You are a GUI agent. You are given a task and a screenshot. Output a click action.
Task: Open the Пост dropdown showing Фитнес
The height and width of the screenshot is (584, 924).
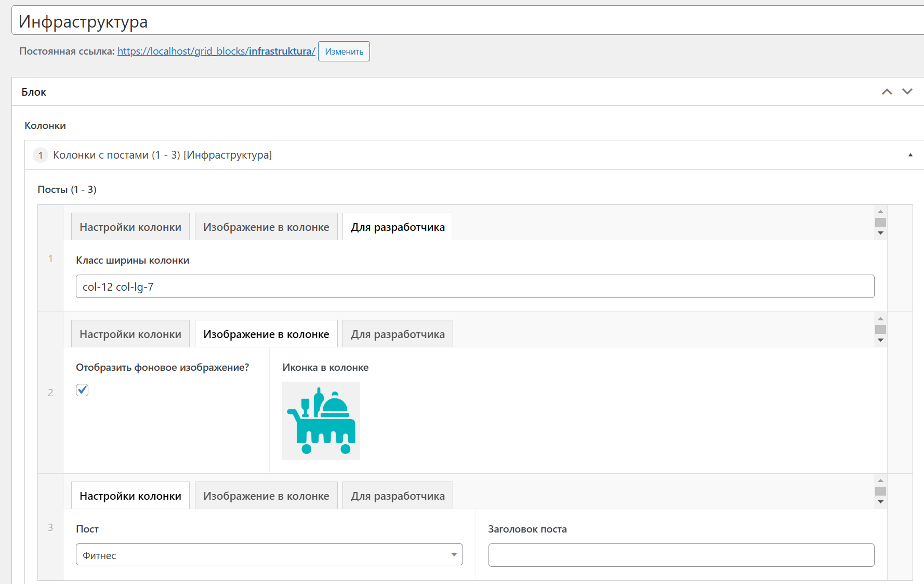tap(269, 555)
